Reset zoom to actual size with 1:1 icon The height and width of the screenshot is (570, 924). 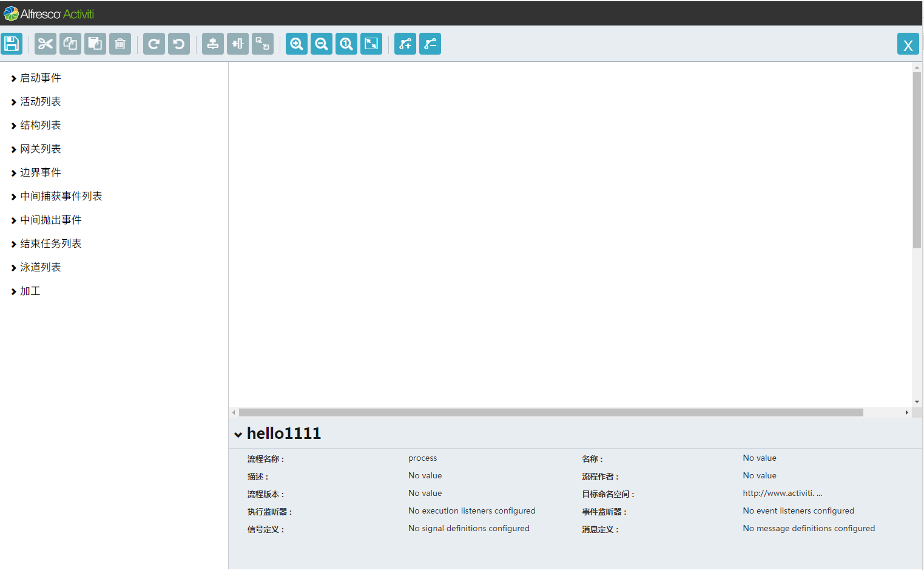point(346,43)
